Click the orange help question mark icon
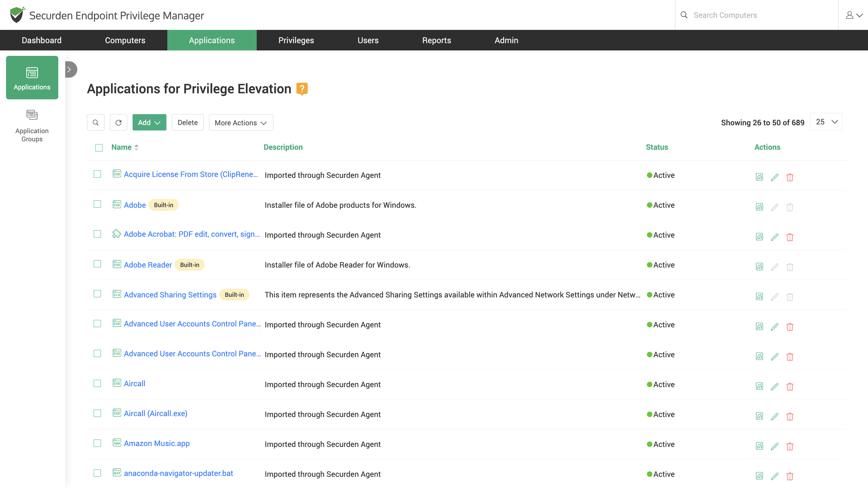 302,89
